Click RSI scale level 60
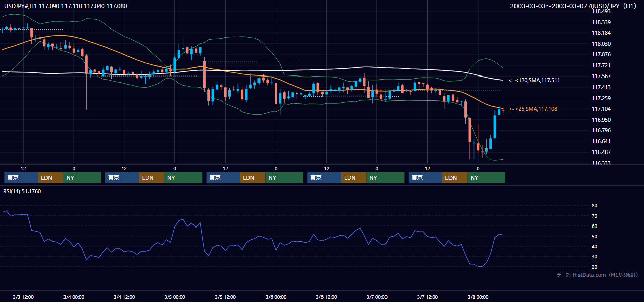The height and width of the screenshot is (302, 644). 594,226
